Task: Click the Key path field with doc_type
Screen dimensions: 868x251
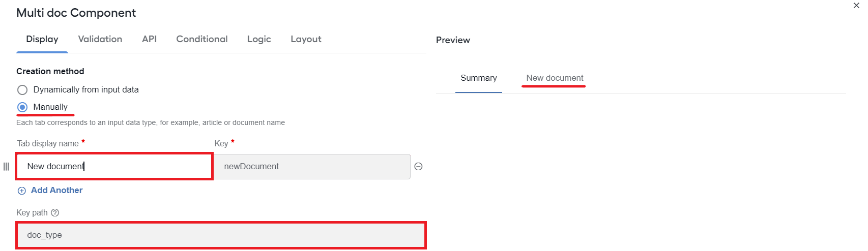Action: pos(221,235)
